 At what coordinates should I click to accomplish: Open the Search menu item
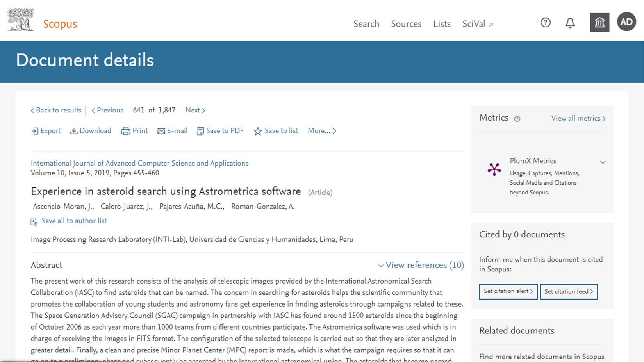pyautogui.click(x=366, y=24)
